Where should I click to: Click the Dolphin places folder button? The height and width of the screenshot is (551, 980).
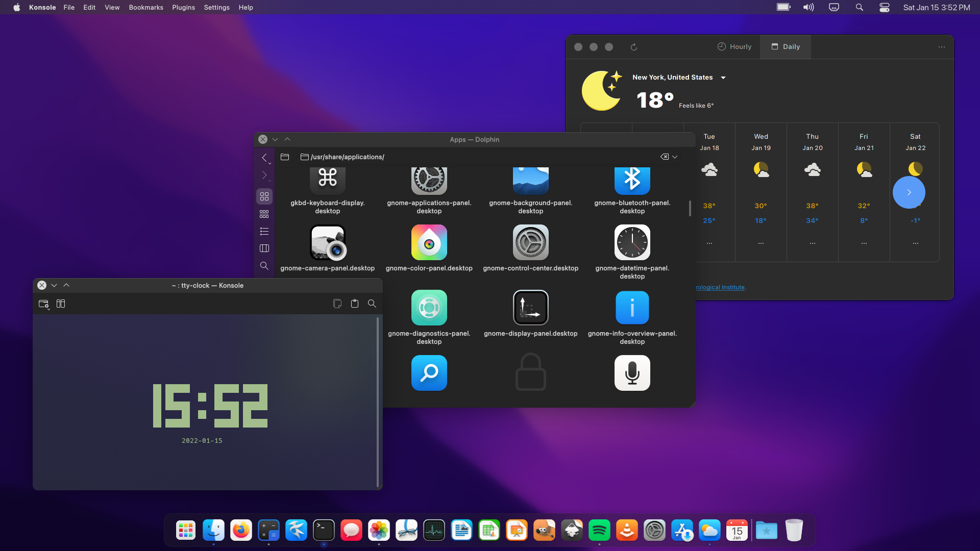click(x=285, y=157)
